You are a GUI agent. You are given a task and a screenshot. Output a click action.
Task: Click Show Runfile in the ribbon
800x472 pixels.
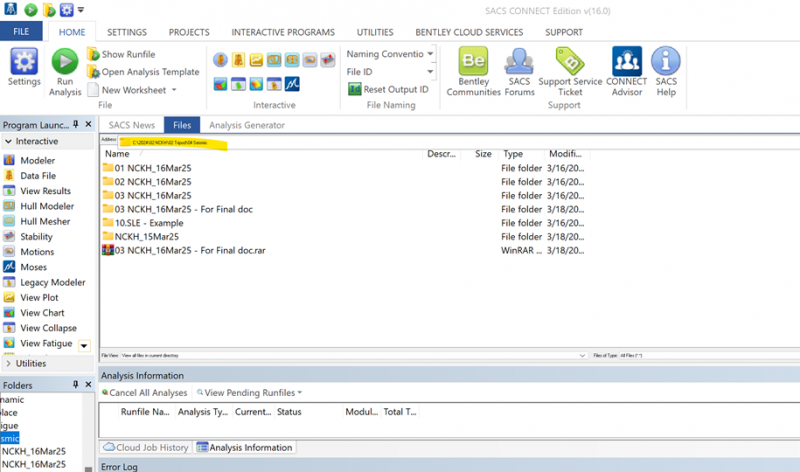(121, 54)
